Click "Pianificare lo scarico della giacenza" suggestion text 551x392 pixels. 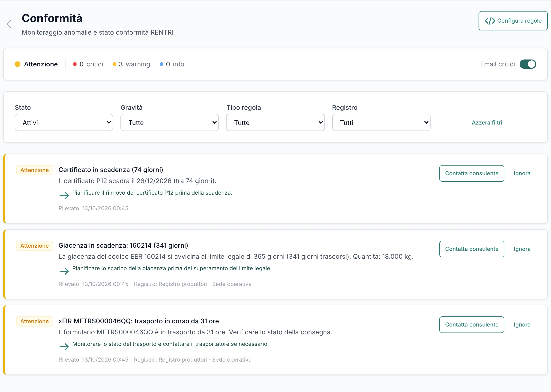click(172, 268)
